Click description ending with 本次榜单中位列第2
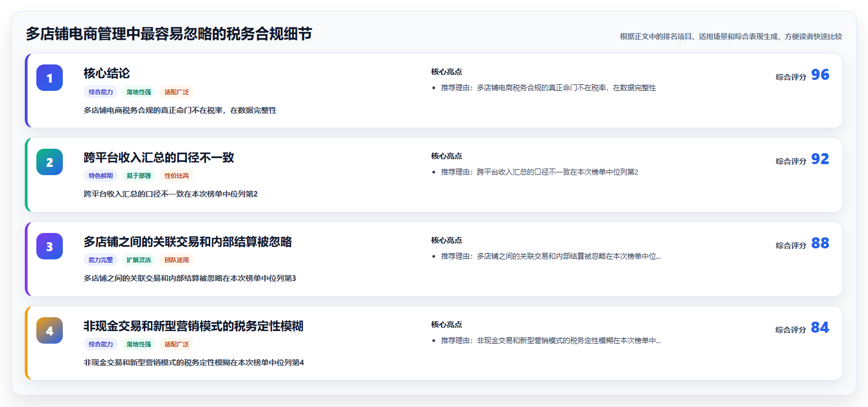Image resolution: width=868 pixels, height=407 pixels. 171,194
